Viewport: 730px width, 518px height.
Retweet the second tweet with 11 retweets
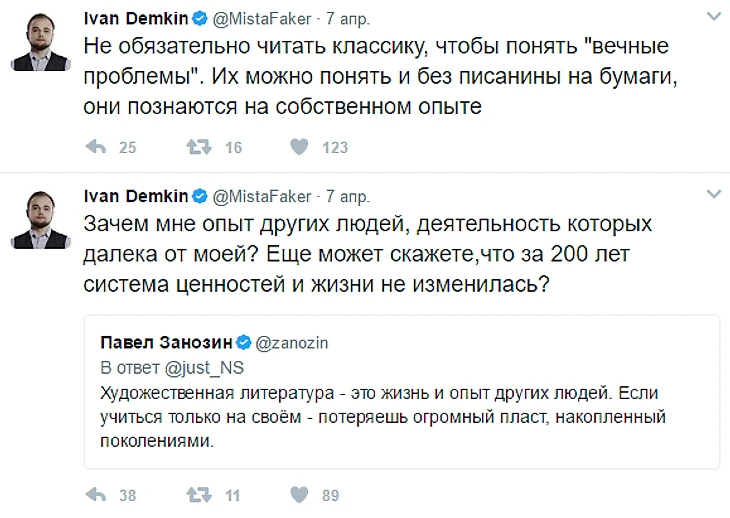(x=199, y=494)
